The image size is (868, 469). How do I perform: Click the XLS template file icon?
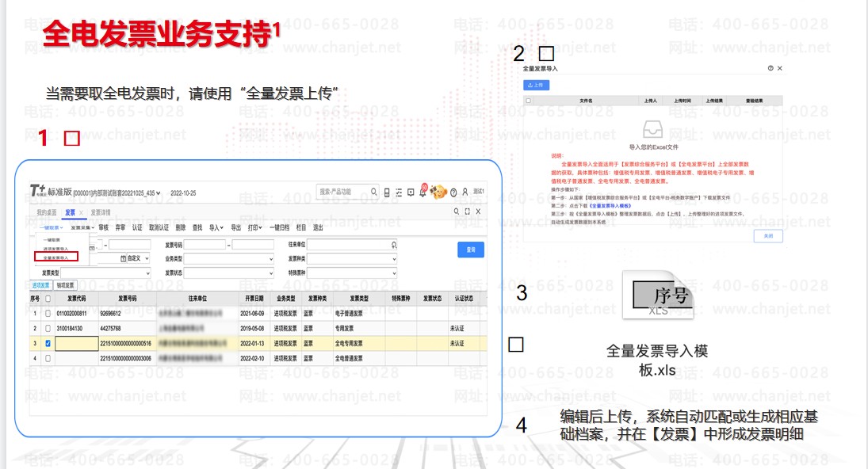pos(658,296)
